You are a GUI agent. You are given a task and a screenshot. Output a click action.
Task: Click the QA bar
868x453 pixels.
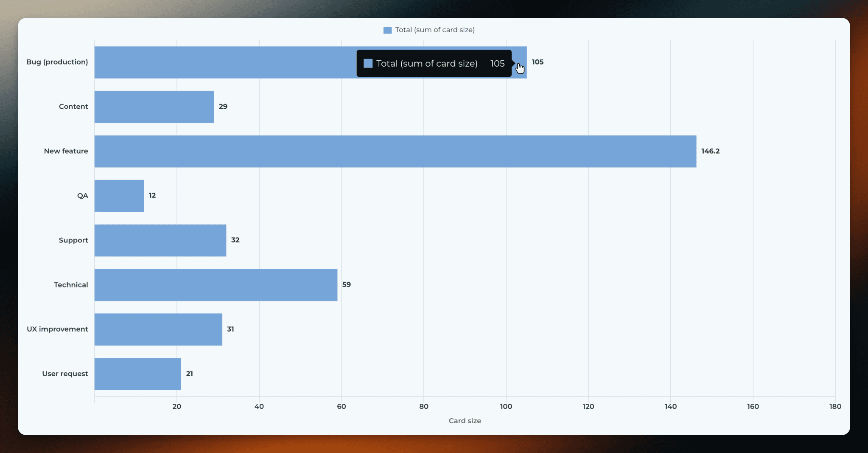pyautogui.click(x=119, y=196)
